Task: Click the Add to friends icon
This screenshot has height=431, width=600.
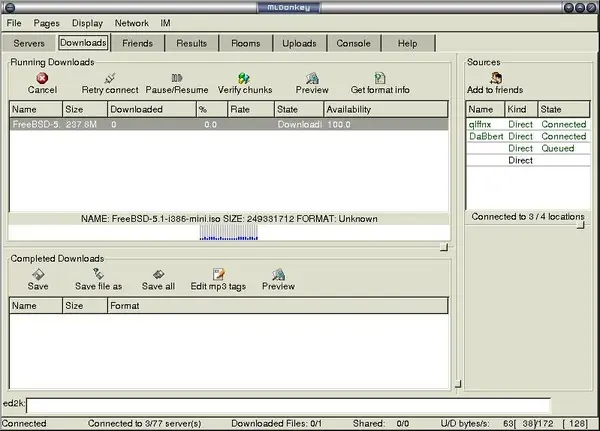Action: click(494, 78)
